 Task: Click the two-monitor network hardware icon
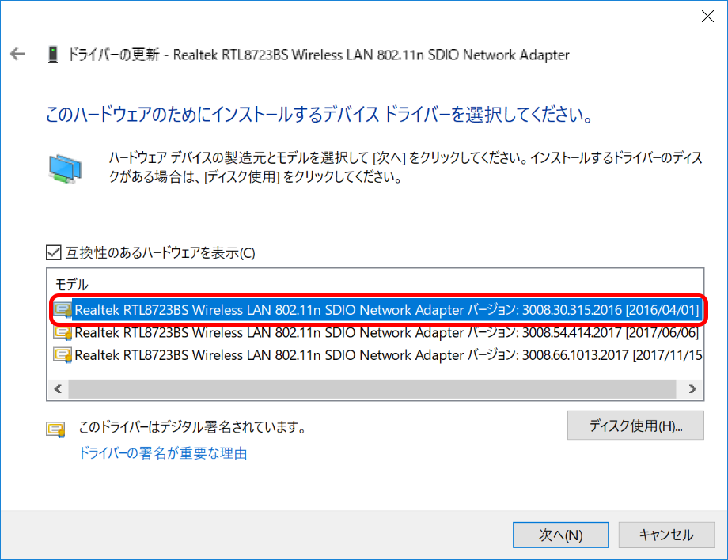coord(65,169)
